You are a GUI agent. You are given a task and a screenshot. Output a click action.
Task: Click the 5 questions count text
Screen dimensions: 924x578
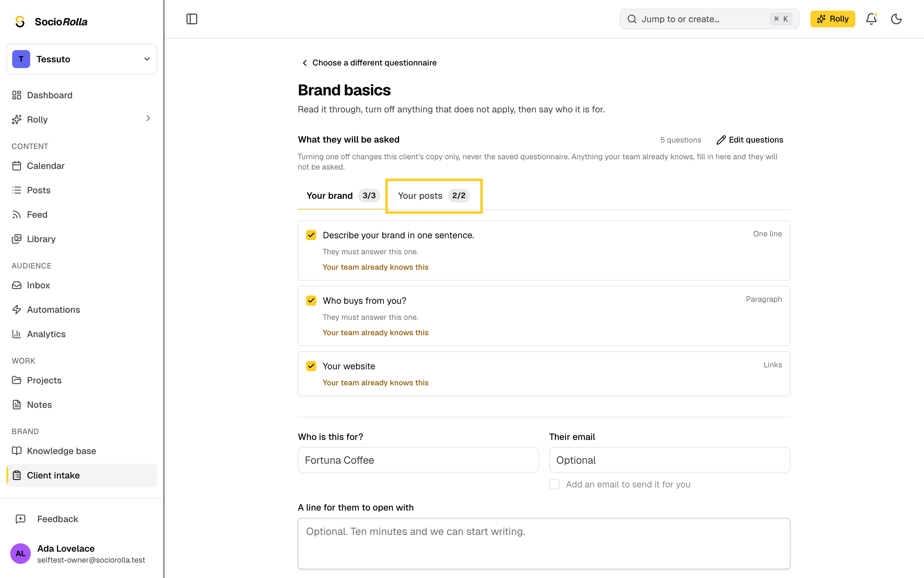(680, 140)
